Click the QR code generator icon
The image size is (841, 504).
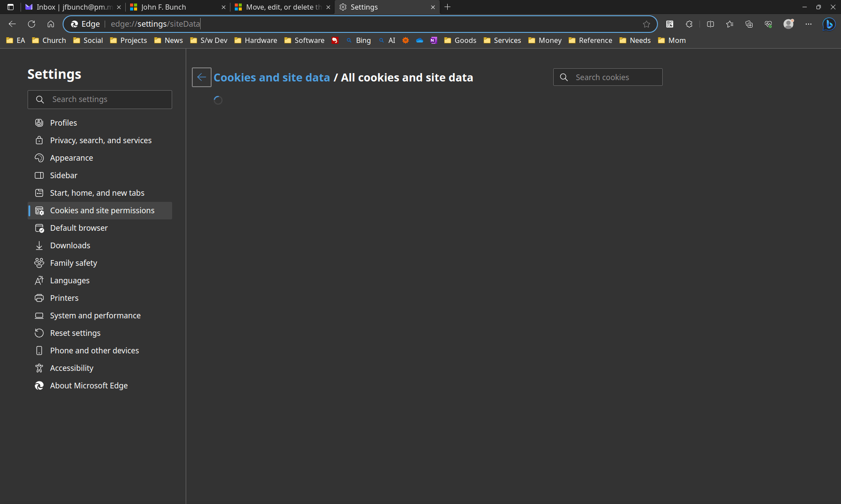coord(670,24)
